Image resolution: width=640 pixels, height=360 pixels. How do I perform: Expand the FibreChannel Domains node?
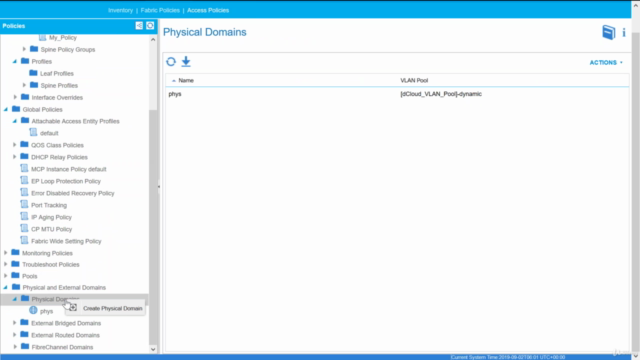coord(15,347)
